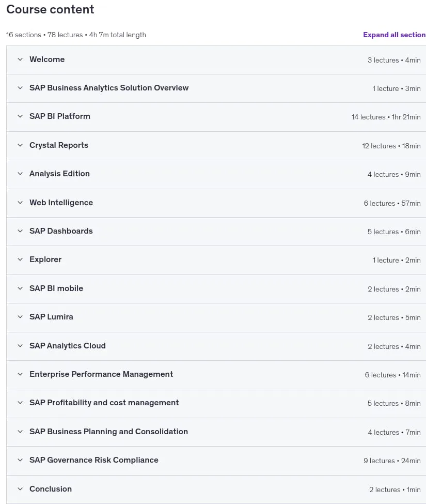426x504 pixels.
Task: Expand the Crystal Reports chevron
Action: (x=20, y=145)
